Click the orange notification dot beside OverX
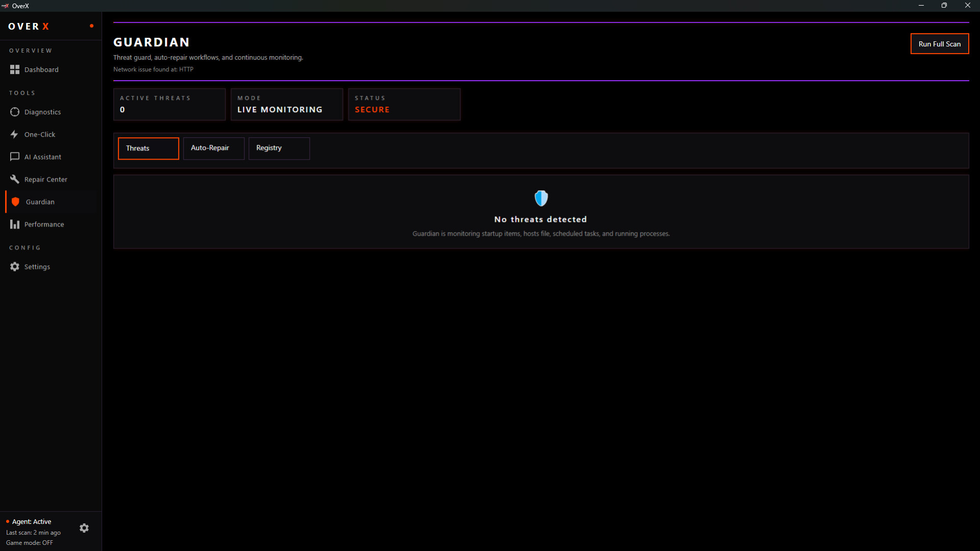The height and width of the screenshot is (551, 980). coord(91,26)
